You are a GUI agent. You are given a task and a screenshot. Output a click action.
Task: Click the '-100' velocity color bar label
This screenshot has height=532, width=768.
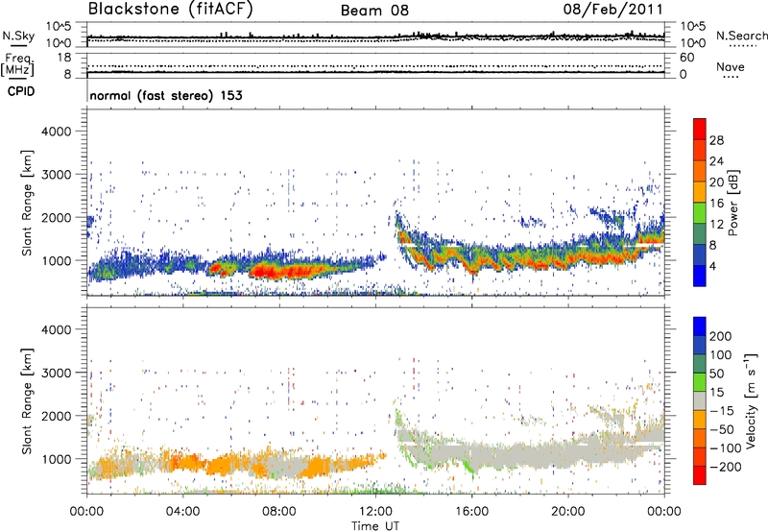coord(726,448)
